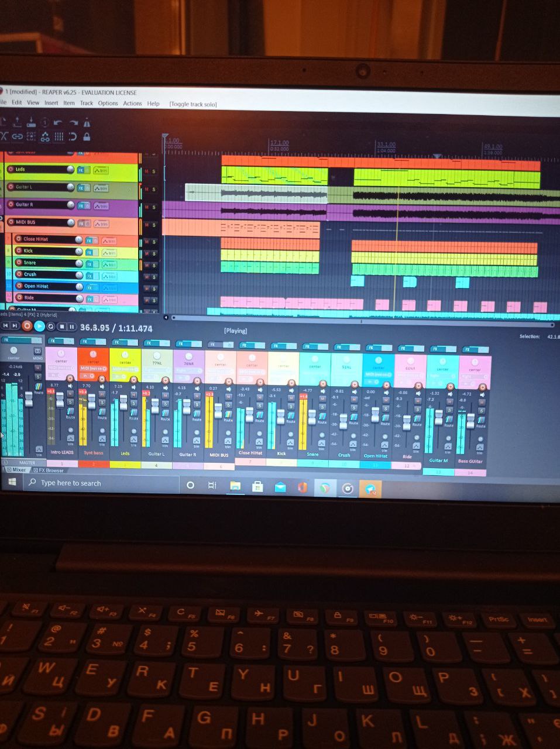The height and width of the screenshot is (749, 560).
Task: Solo the Ride track in track panel
Action: tap(154, 300)
